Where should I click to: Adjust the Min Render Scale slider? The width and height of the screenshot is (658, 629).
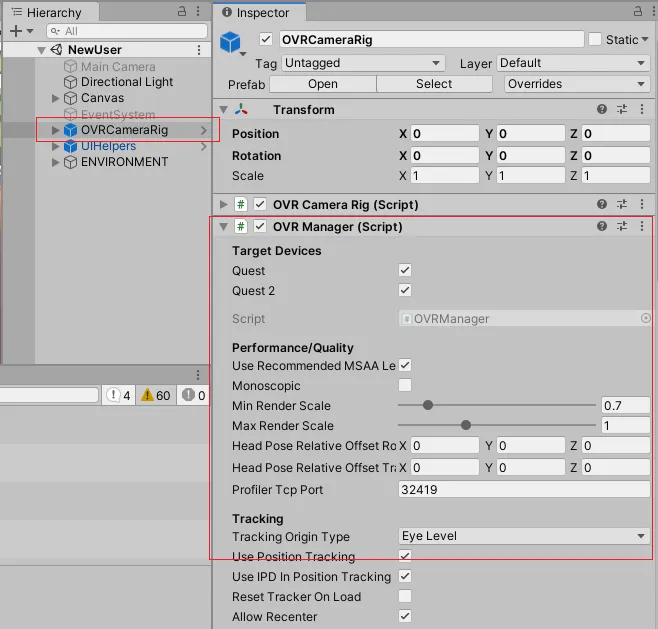pyautogui.click(x=496, y=405)
